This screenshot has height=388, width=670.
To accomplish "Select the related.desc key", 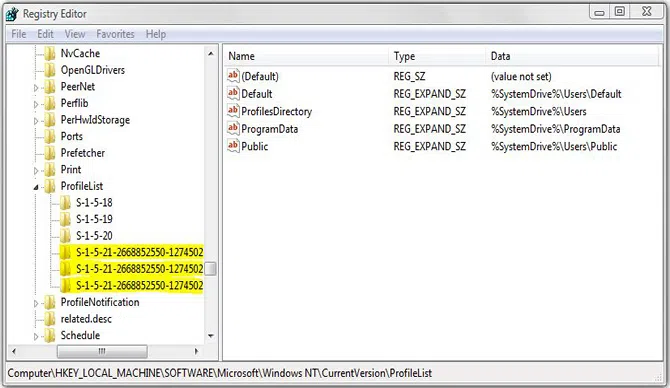I will [x=86, y=319].
